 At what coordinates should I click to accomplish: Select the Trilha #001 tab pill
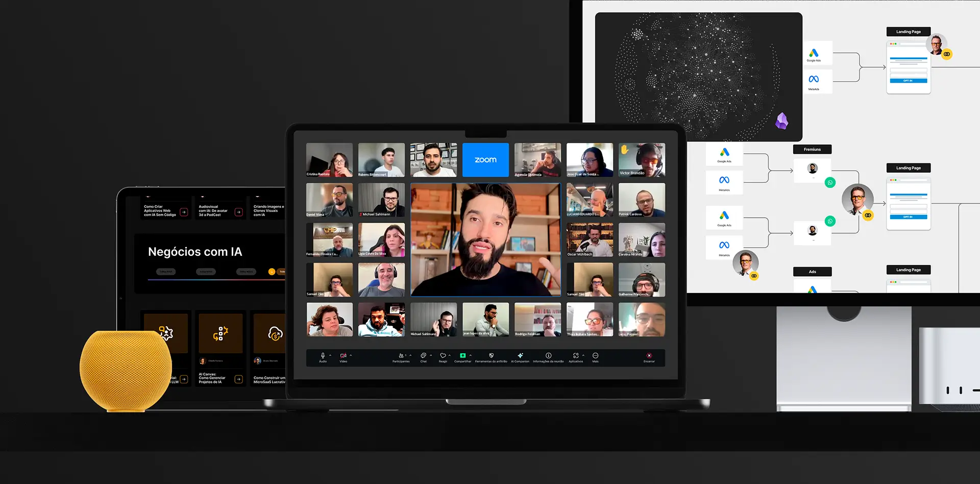(166, 272)
